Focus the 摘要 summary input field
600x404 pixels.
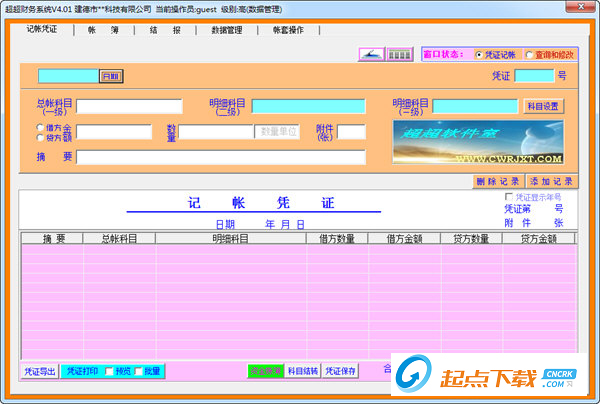click(x=221, y=157)
